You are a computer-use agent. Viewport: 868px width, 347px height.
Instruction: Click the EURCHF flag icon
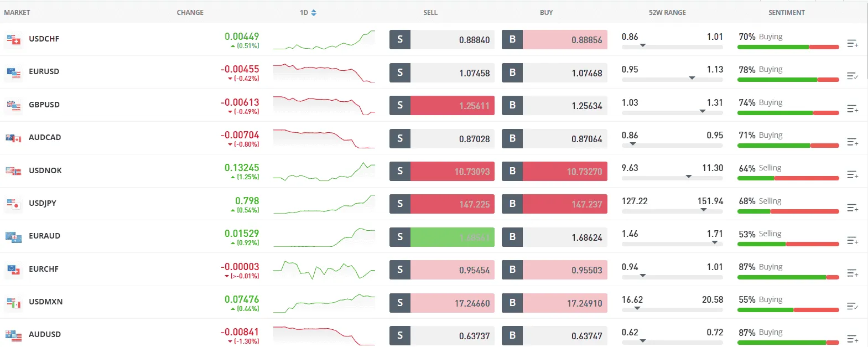click(x=13, y=270)
